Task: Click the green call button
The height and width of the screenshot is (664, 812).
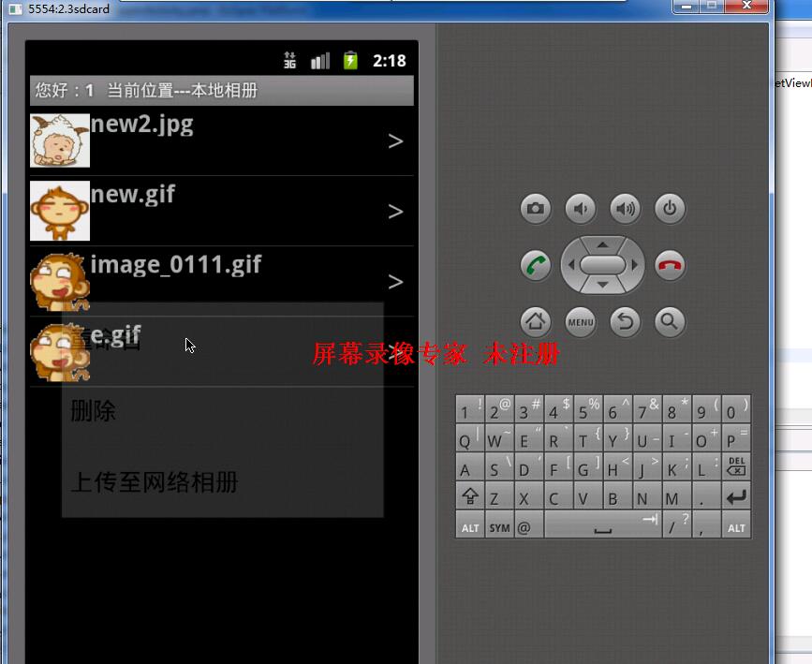Action: [536, 265]
